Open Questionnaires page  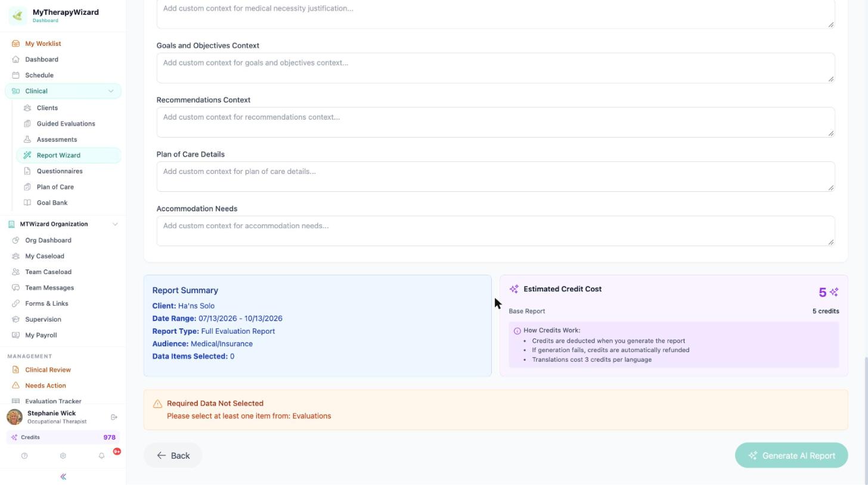pos(60,172)
